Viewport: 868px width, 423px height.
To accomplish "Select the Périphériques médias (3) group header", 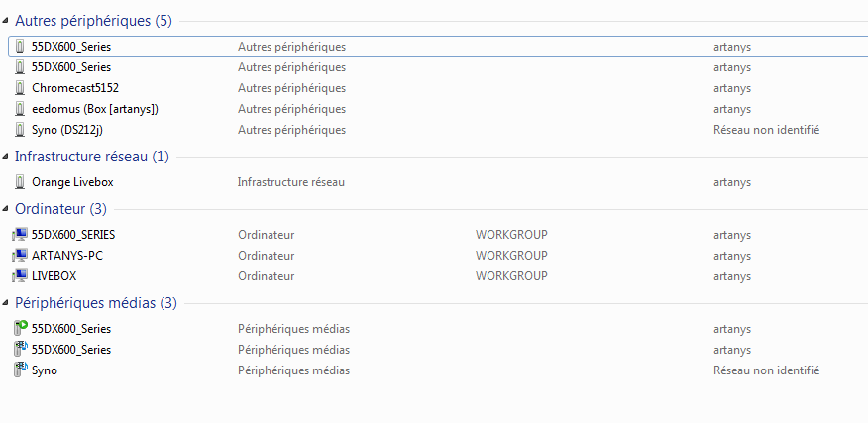I will [x=96, y=303].
